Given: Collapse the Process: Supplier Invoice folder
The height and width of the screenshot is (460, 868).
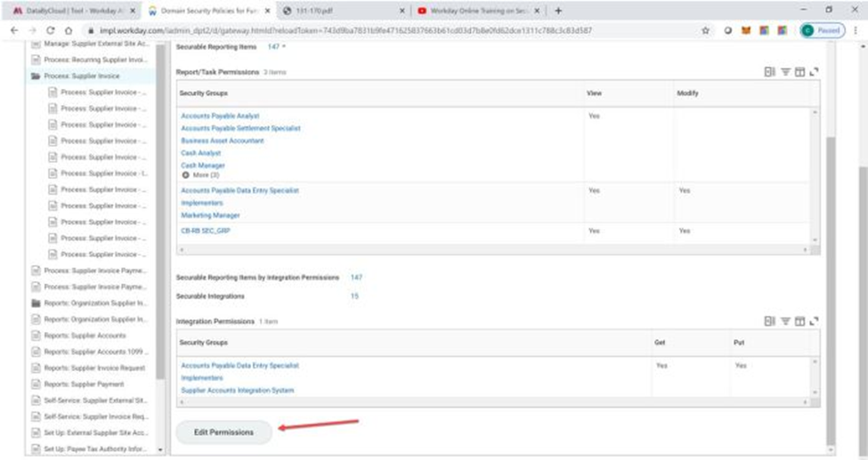Looking at the screenshot, I should [x=36, y=77].
